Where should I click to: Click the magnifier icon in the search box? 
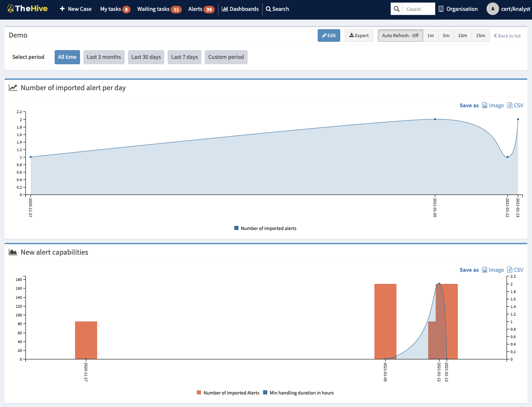click(396, 8)
